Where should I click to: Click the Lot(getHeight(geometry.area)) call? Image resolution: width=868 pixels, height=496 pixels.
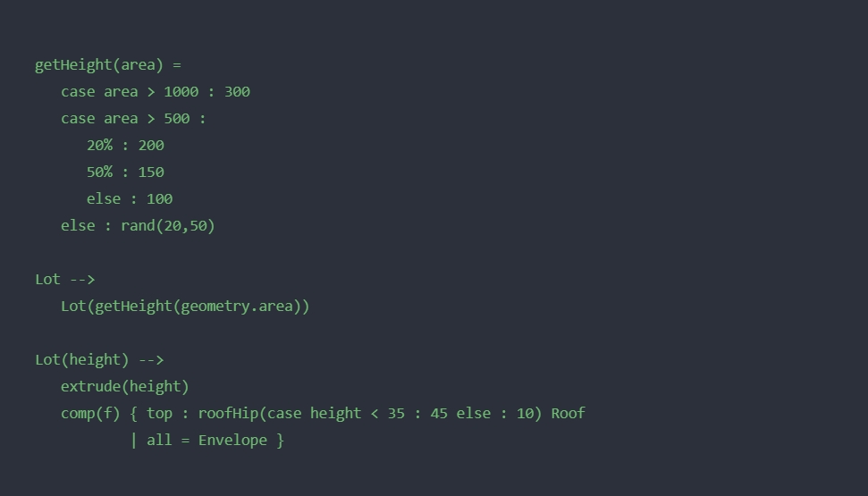pos(185,307)
